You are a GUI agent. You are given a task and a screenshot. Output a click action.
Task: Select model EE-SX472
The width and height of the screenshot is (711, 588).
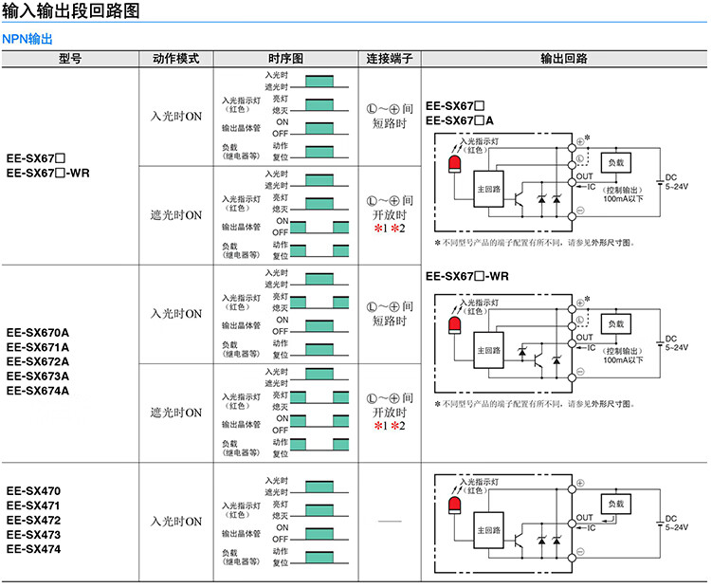click(33, 520)
